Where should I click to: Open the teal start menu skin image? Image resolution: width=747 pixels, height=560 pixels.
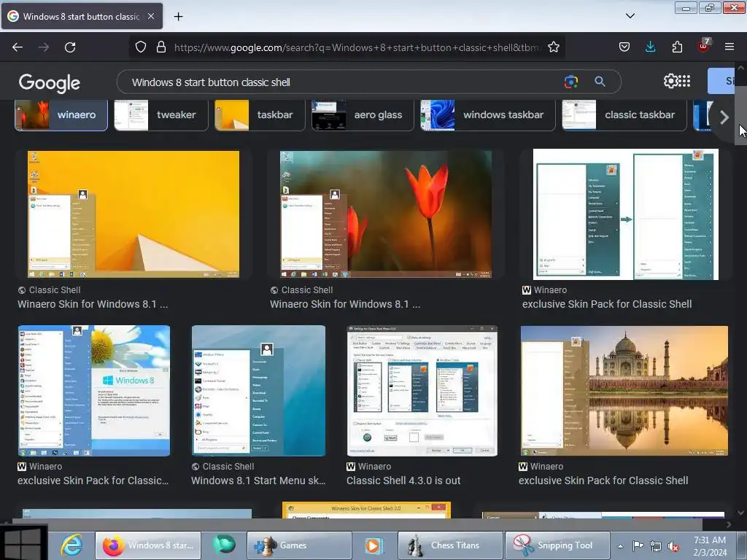click(625, 214)
